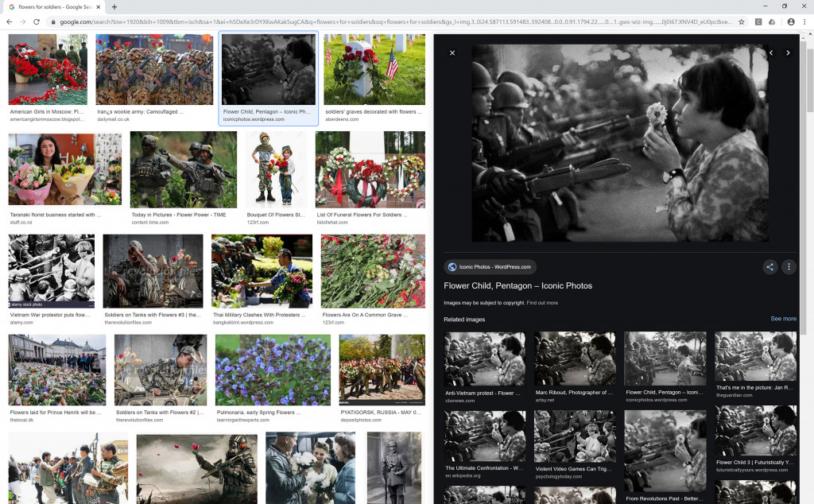
Task: Open 'Flowers laid for Prince Henrik' image
Action: [57, 370]
